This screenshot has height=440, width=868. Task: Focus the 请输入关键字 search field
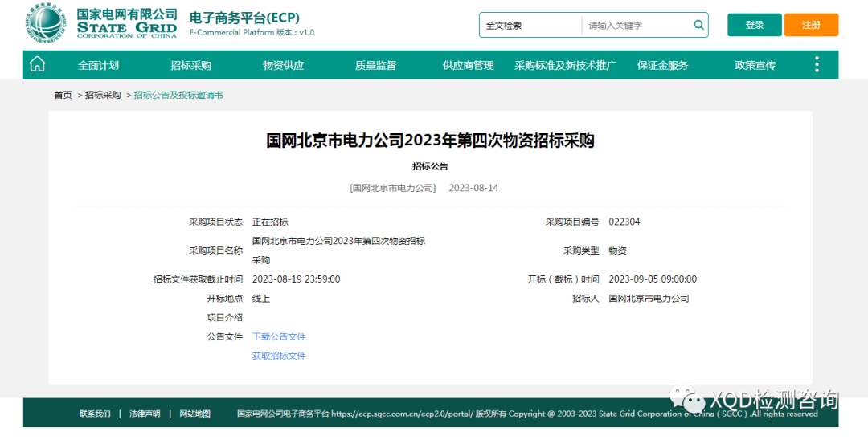637,26
